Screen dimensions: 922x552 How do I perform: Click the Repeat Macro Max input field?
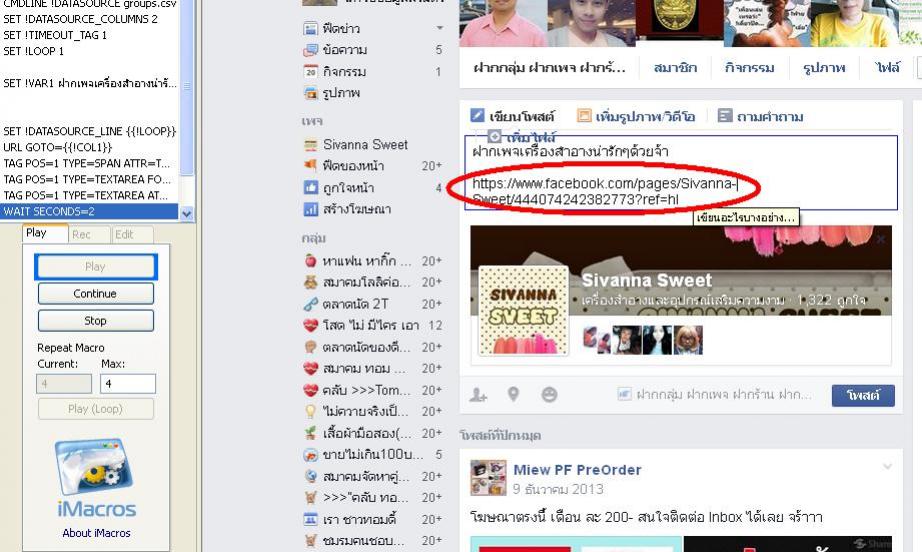(128, 384)
